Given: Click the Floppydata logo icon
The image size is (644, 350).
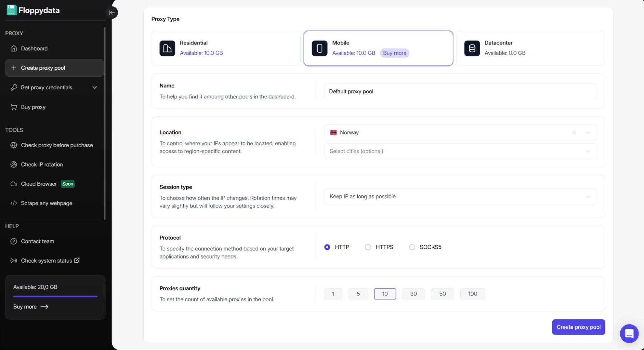Looking at the screenshot, I should 12,10.
